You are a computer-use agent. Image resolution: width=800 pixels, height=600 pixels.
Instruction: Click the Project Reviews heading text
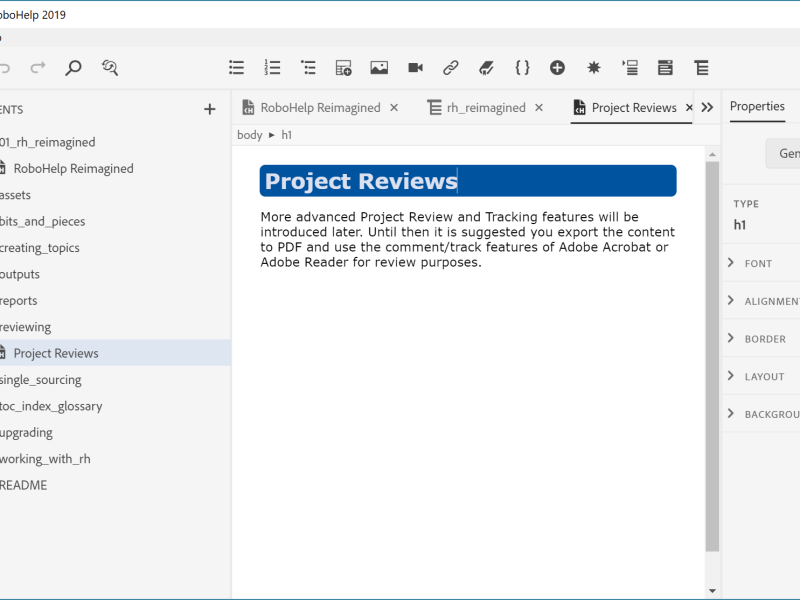click(x=361, y=181)
